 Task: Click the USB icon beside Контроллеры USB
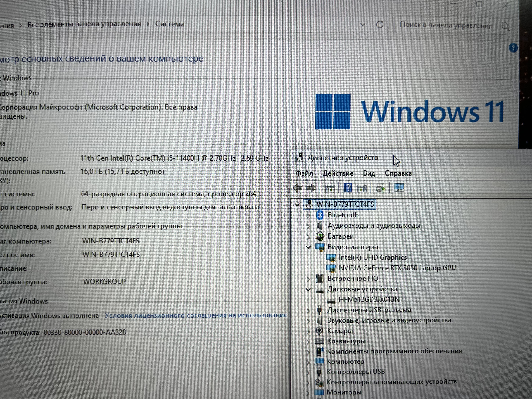(319, 372)
